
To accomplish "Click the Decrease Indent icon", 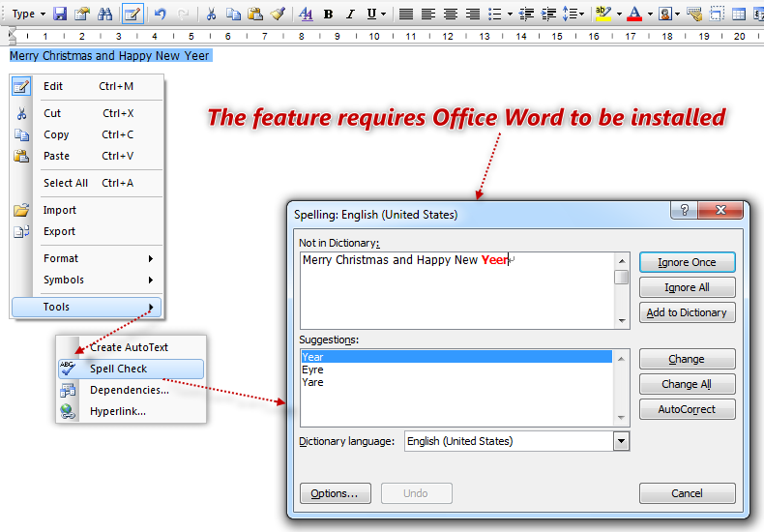I will click(526, 14).
